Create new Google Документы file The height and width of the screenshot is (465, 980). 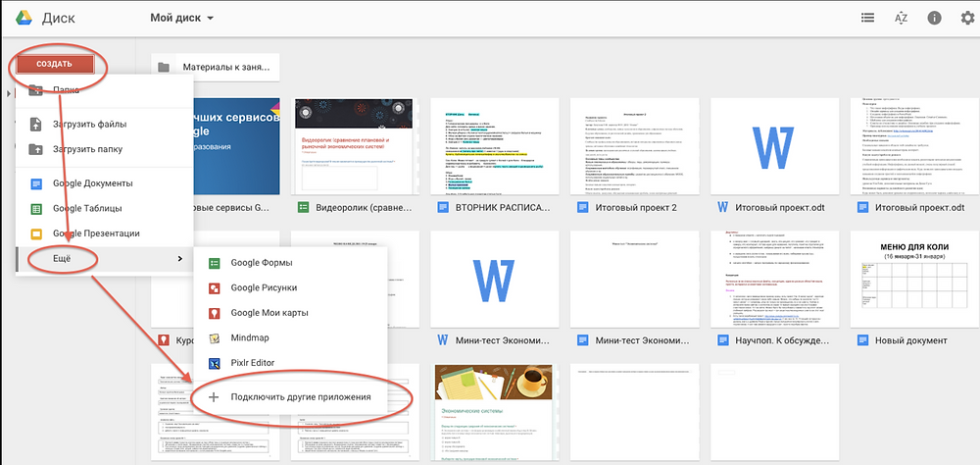[x=93, y=183]
